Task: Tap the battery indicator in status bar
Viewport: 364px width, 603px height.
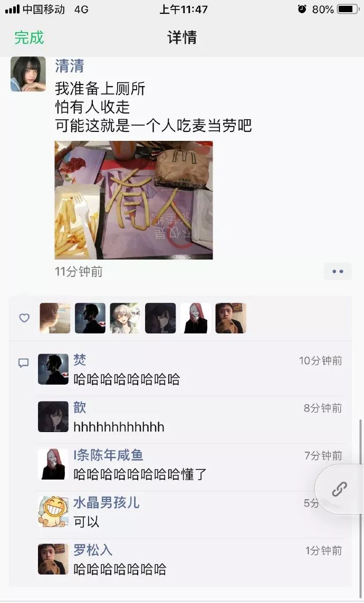Action: [x=348, y=9]
